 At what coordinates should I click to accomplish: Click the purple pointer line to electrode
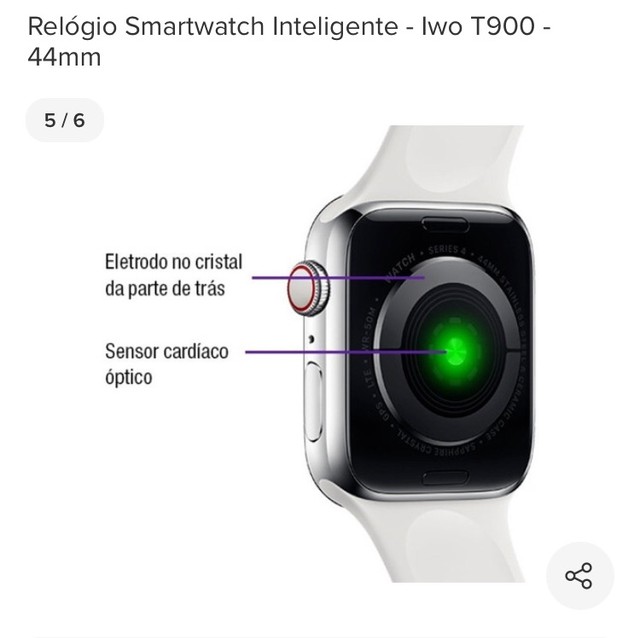tap(338, 278)
